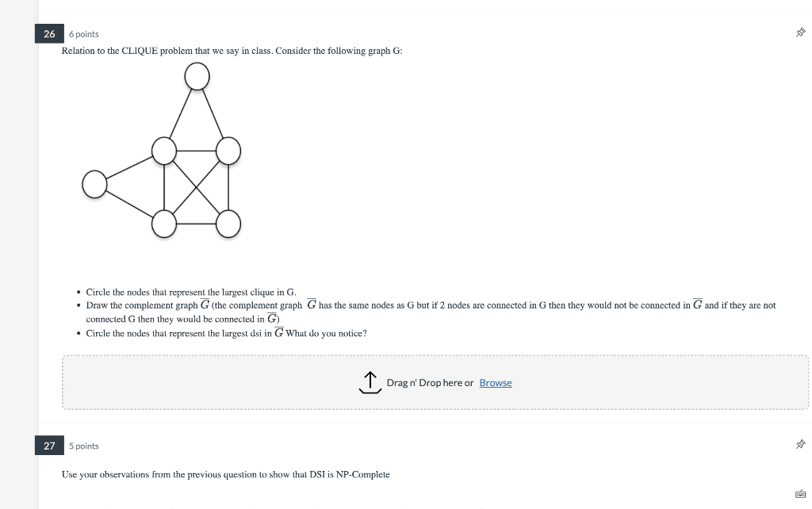Click the '6 points' label of question 26
Screen dimensions: 812x509
pyautogui.click(x=83, y=33)
